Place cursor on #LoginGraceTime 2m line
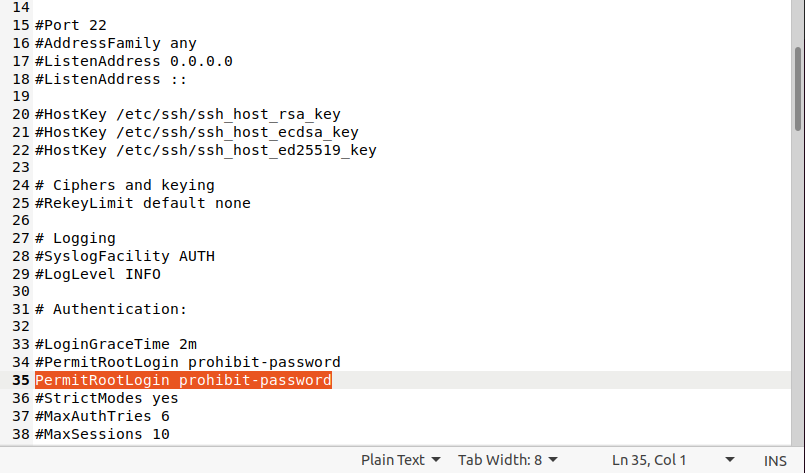The width and height of the screenshot is (805, 473). pos(116,344)
